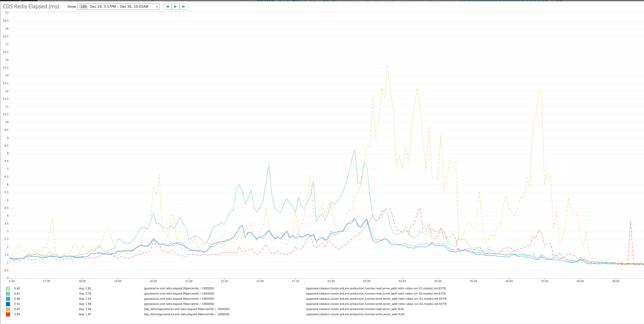Click the 0.87 current value in legend
Screen dimensions: 644x324
(17, 309)
